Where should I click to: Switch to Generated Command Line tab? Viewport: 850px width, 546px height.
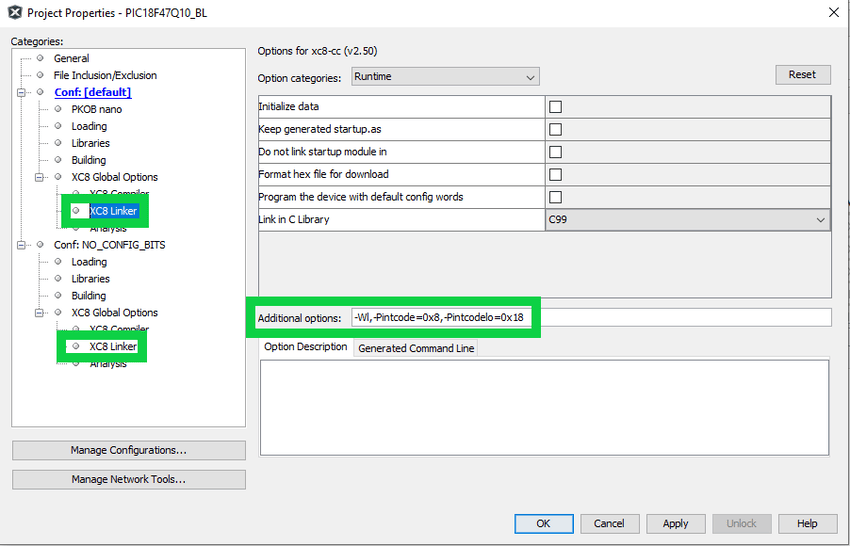416,348
